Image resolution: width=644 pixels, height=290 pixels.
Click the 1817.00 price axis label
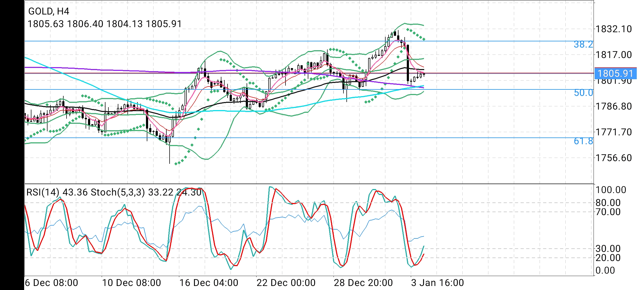tap(614, 55)
